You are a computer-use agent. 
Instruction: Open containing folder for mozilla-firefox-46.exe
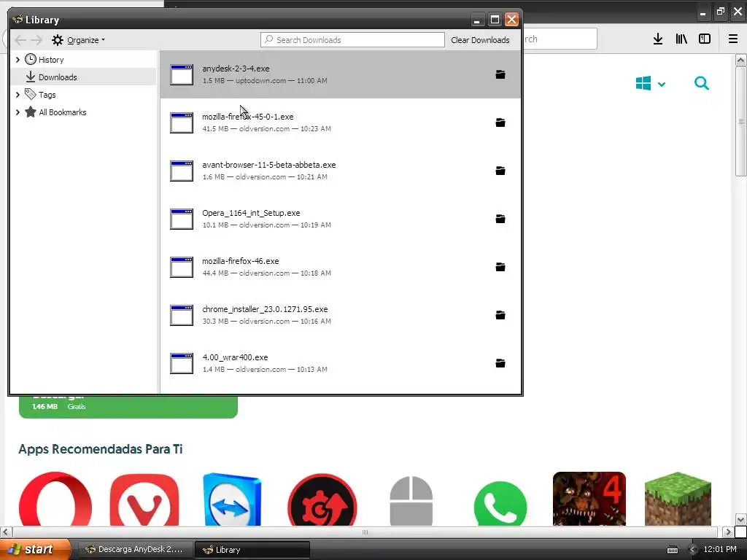(x=500, y=267)
